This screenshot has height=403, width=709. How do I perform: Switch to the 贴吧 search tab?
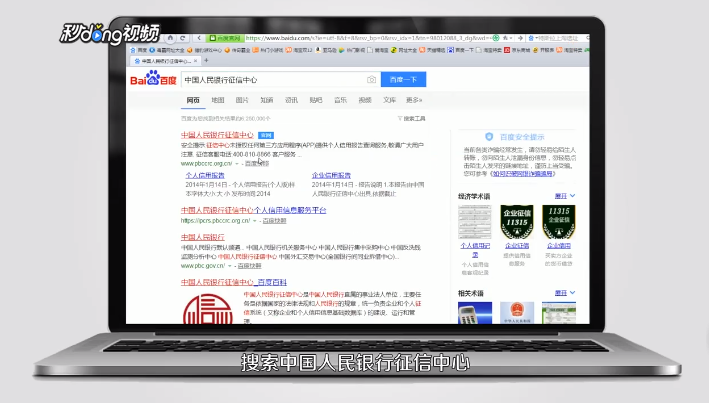tap(316, 100)
